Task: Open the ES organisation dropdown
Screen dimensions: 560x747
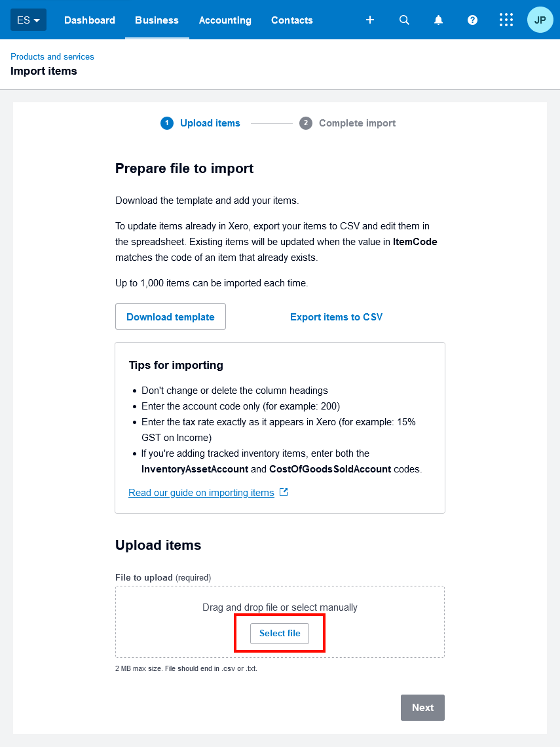Action: pyautogui.click(x=28, y=20)
